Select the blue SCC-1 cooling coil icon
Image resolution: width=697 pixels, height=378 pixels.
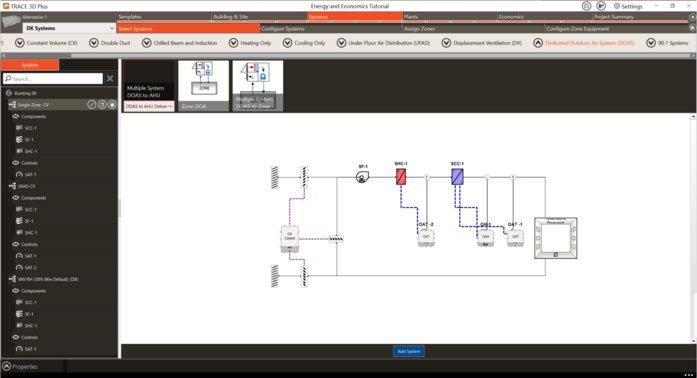(x=457, y=177)
